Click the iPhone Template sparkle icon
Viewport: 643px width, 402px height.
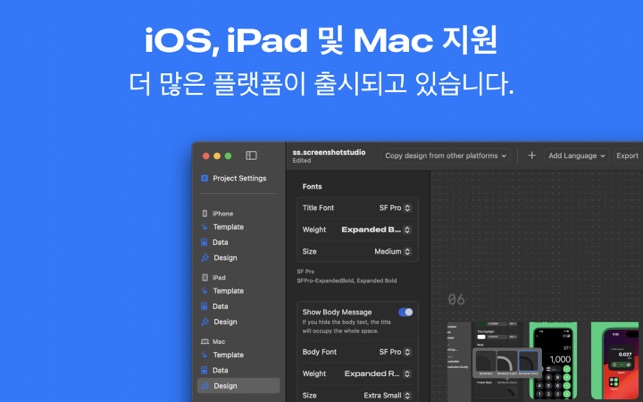click(x=204, y=227)
